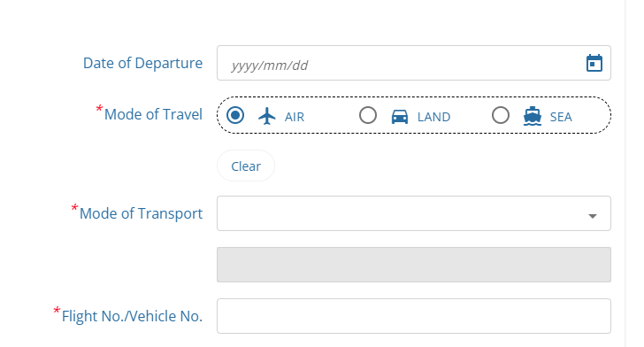Click the disabled gray field below Mode of Transport
Image resolution: width=644 pixels, height=347 pixels.
[414, 265]
